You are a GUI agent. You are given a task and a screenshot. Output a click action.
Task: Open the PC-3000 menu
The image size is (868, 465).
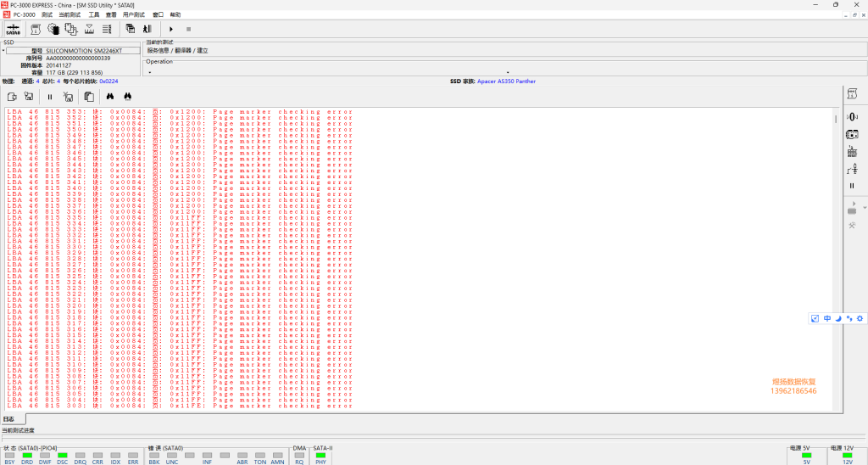click(x=24, y=15)
